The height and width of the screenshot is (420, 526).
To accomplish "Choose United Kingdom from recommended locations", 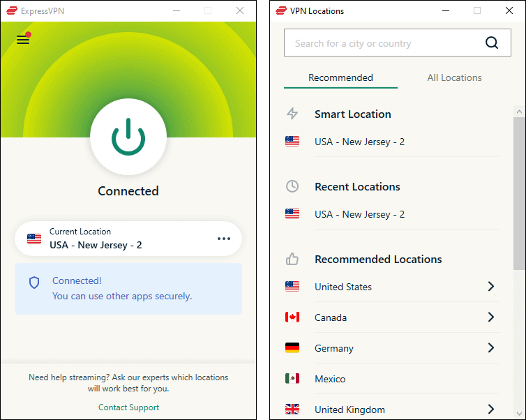I will pos(350,410).
